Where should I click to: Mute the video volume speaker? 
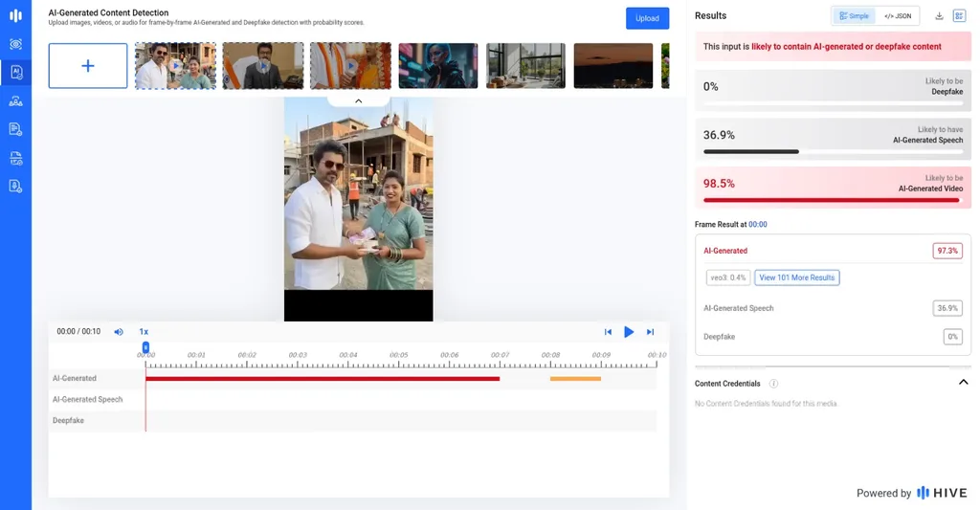tap(118, 332)
